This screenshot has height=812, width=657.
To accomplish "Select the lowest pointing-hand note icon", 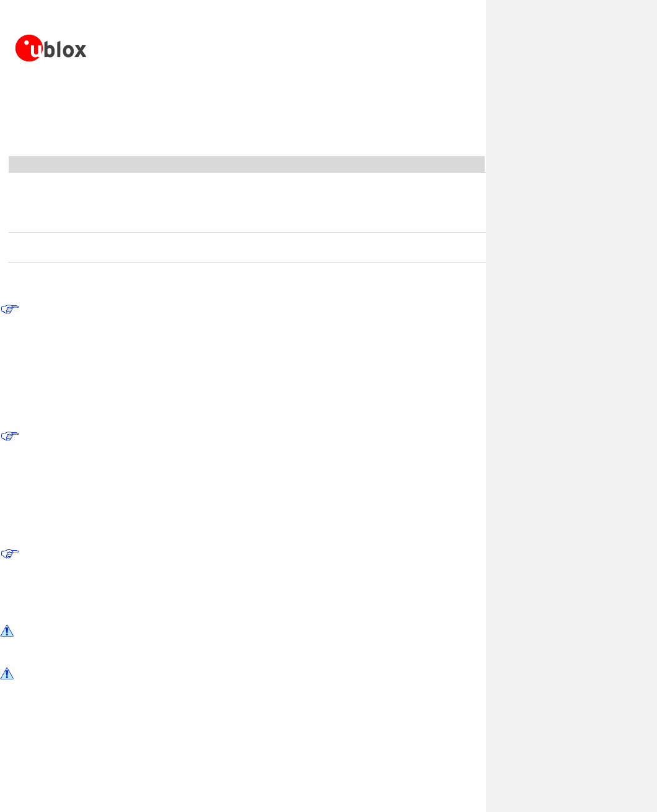I will coord(11,554).
